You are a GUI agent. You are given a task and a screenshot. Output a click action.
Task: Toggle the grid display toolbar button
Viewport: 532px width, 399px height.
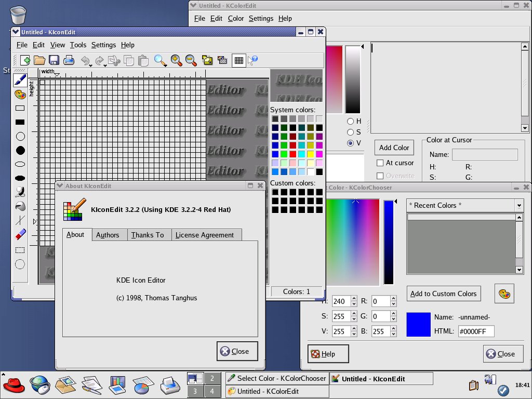238,60
